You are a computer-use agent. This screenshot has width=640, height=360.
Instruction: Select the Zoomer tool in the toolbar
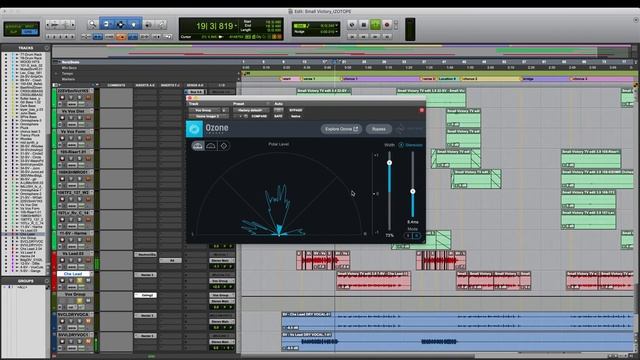93,24
